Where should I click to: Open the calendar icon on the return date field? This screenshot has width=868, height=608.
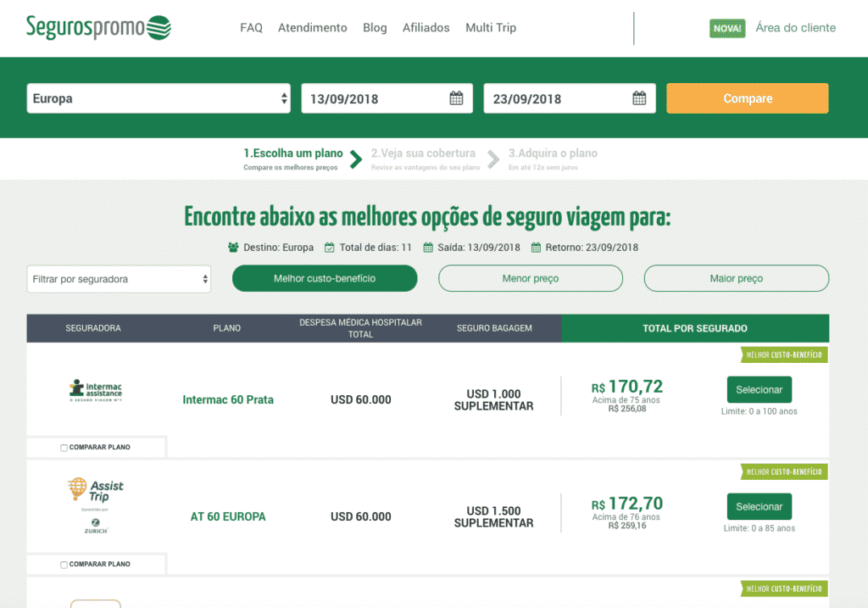tap(641, 98)
